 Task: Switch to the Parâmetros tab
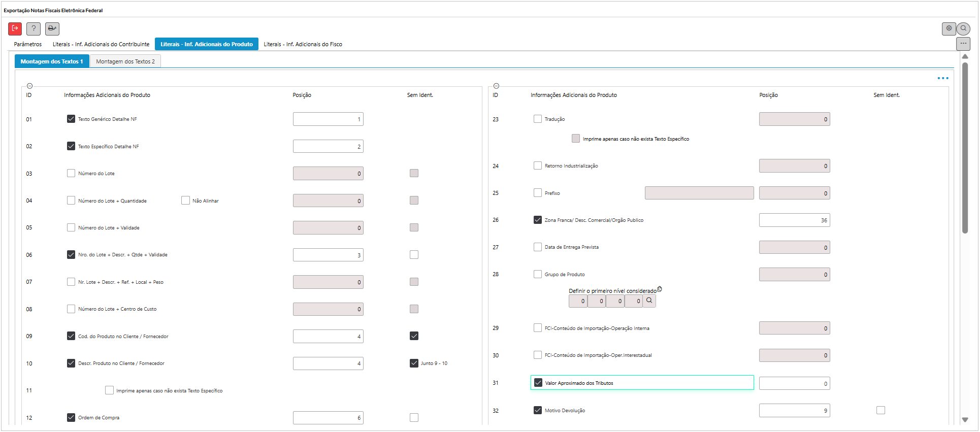point(28,44)
